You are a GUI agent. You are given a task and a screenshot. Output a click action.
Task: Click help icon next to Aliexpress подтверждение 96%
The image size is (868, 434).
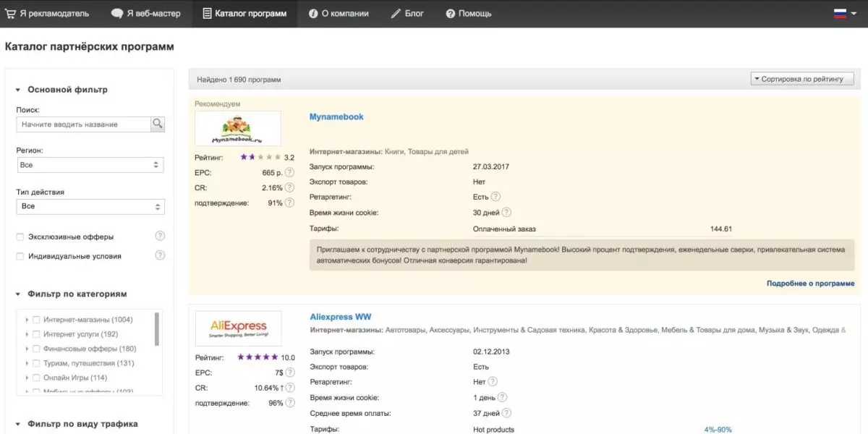[x=290, y=403]
